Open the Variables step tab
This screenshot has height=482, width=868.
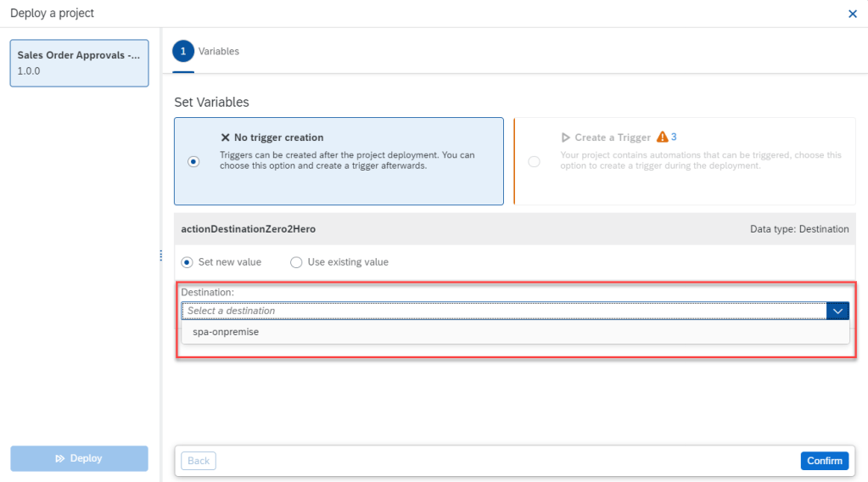click(218, 51)
